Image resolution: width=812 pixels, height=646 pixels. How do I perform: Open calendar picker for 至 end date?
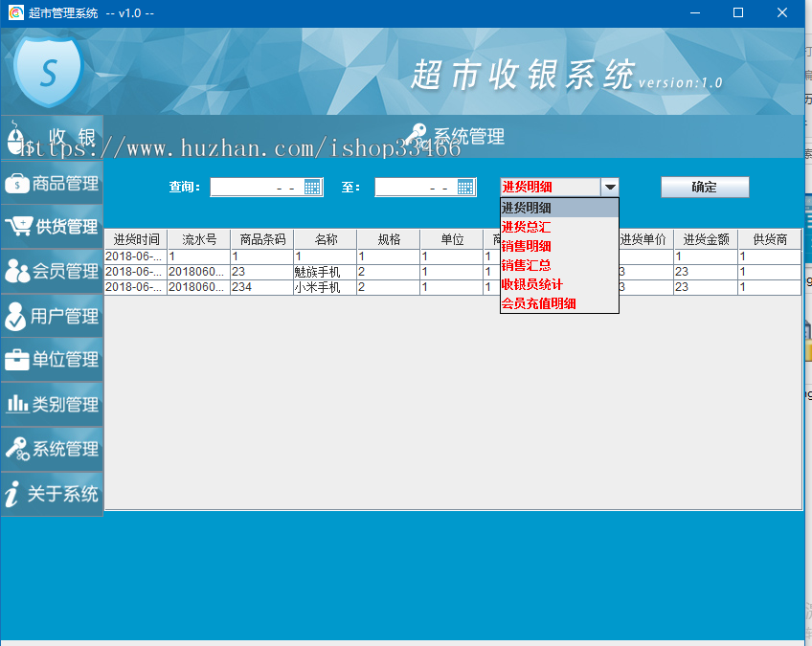pos(465,187)
